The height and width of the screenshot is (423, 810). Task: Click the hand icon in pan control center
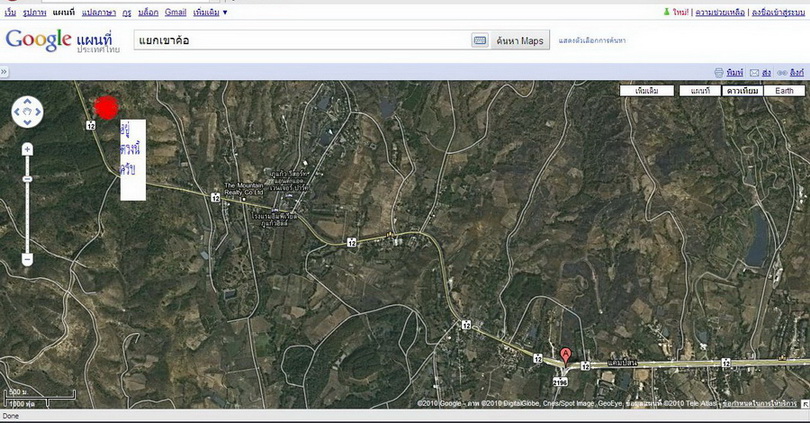(27, 112)
